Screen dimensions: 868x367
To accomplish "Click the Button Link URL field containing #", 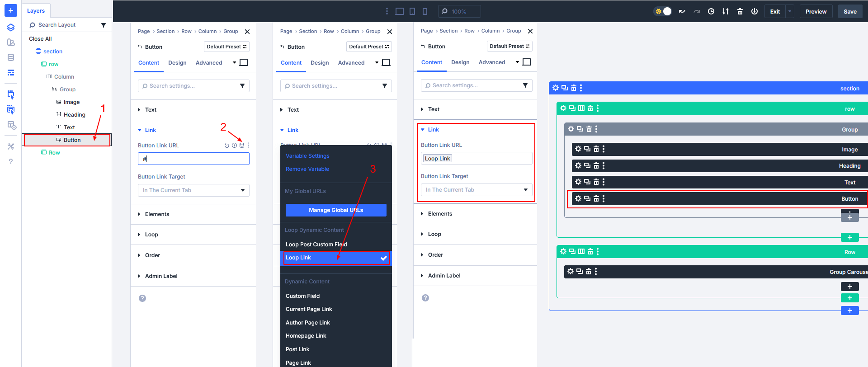I will 193,159.
